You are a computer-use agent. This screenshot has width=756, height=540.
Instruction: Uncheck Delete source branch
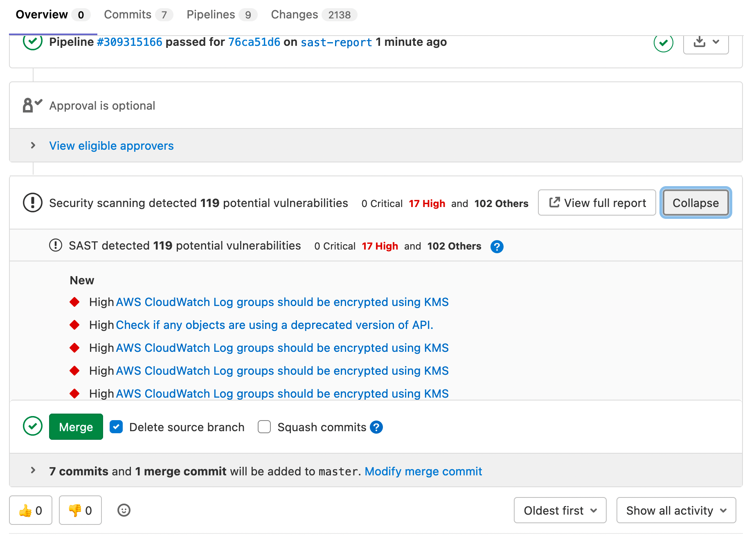(116, 427)
